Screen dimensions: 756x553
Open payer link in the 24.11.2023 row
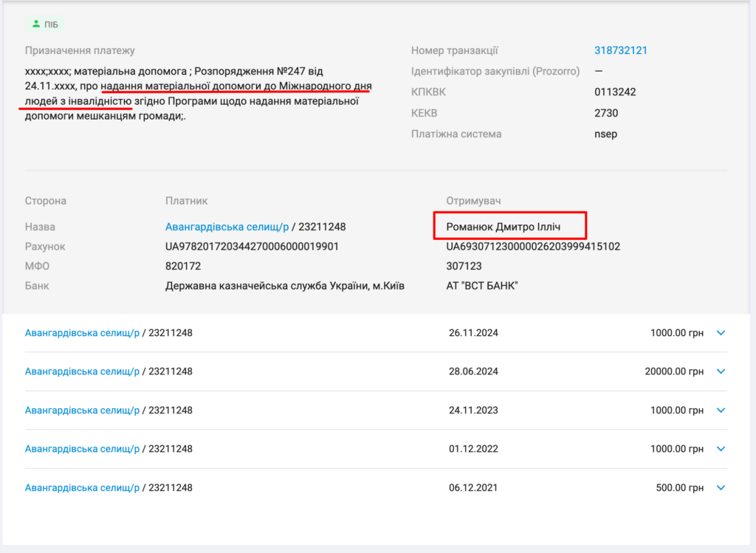[x=82, y=411]
